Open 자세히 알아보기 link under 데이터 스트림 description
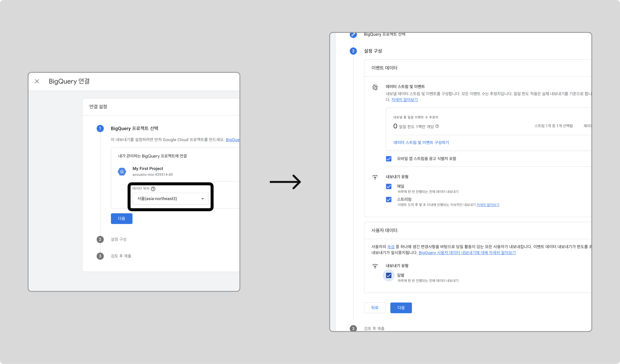Screen dimensions: 620x364 coord(404,99)
